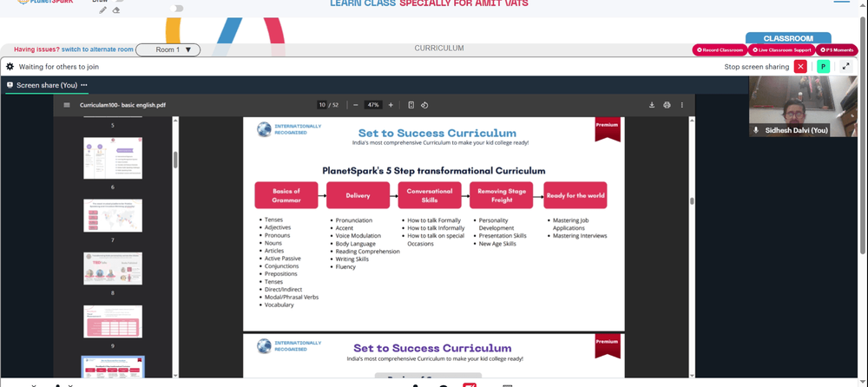Click the Conversational Skills step box
This screenshot has width=868, height=387.
click(429, 195)
